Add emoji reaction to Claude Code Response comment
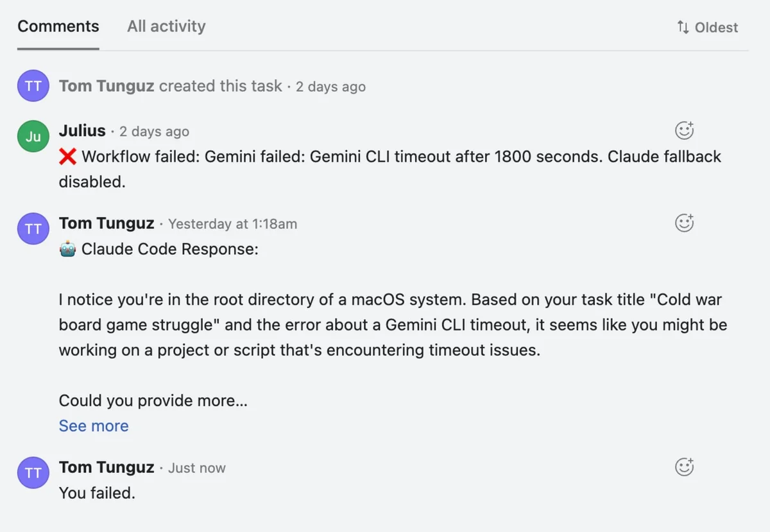 685,223
